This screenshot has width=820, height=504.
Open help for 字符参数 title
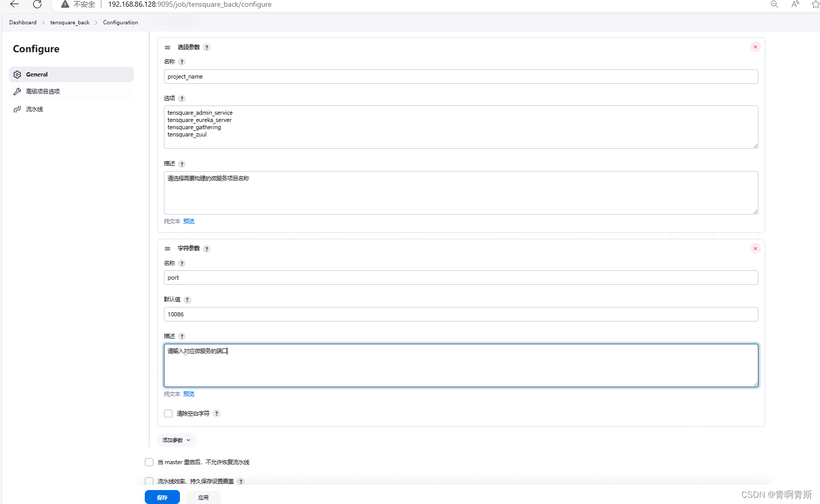(207, 249)
